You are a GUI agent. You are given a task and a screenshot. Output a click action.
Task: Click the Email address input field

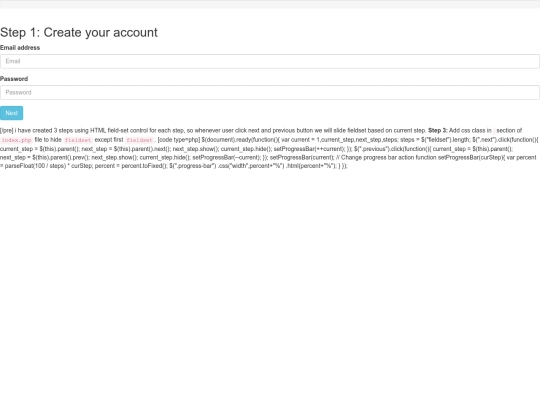pos(270,61)
